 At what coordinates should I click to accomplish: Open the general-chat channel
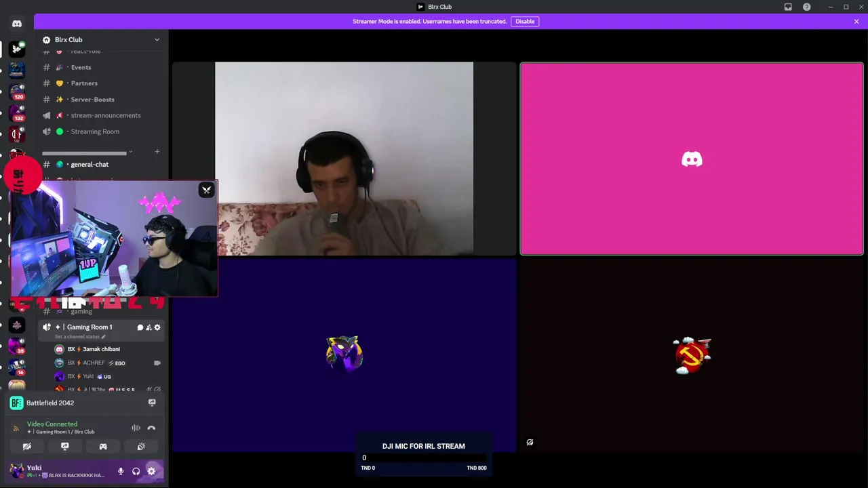coord(100,164)
